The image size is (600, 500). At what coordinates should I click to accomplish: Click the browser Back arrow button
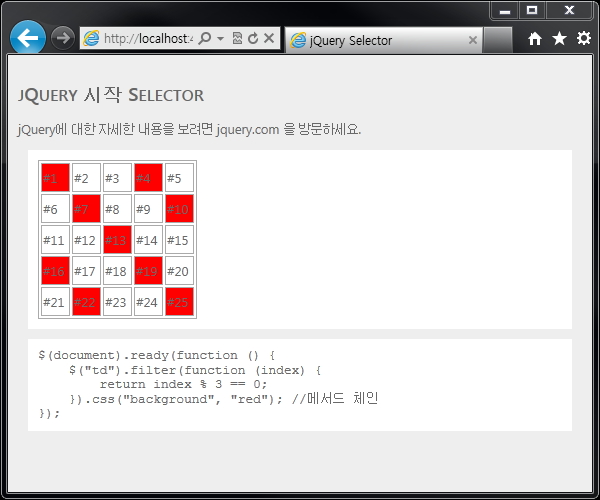coord(28,38)
